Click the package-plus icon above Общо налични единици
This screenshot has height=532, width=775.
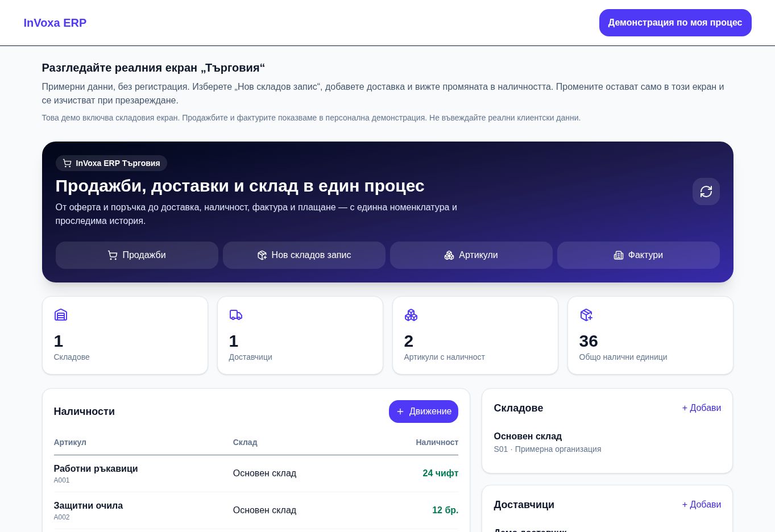tap(586, 315)
